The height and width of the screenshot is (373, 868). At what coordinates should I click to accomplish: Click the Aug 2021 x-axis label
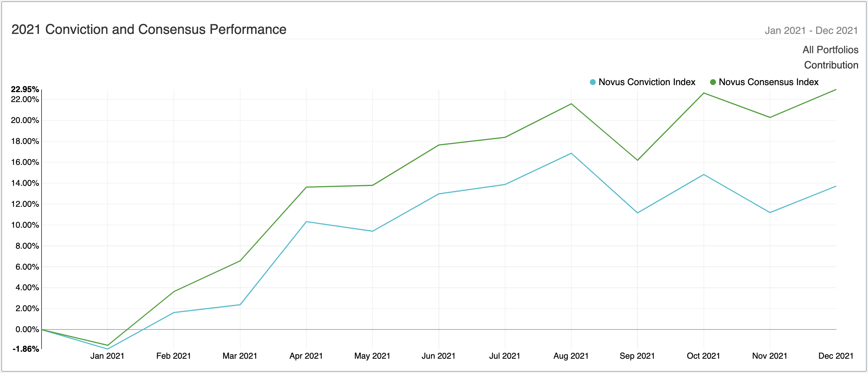[x=571, y=356]
